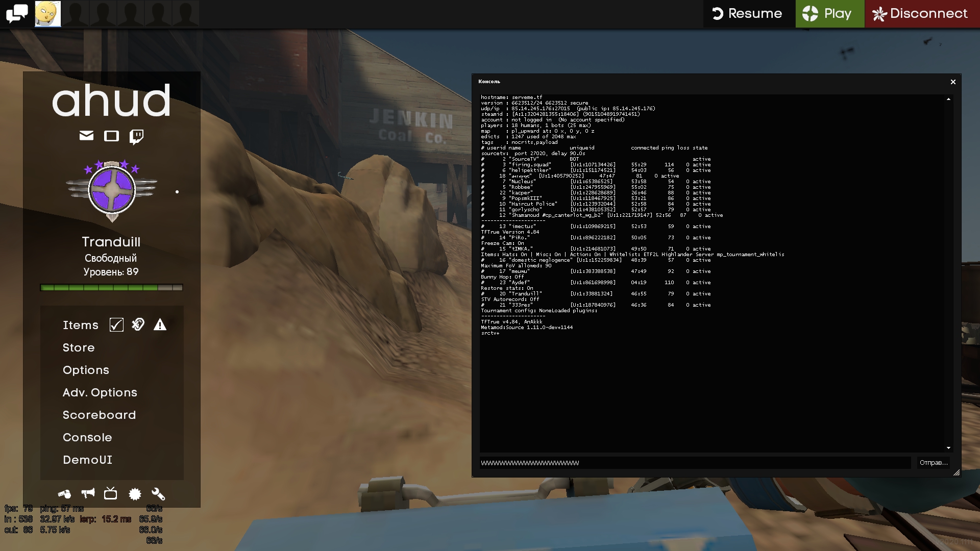Screen dimensions: 980x551
Task: Click the Tranduill player name
Action: click(111, 242)
